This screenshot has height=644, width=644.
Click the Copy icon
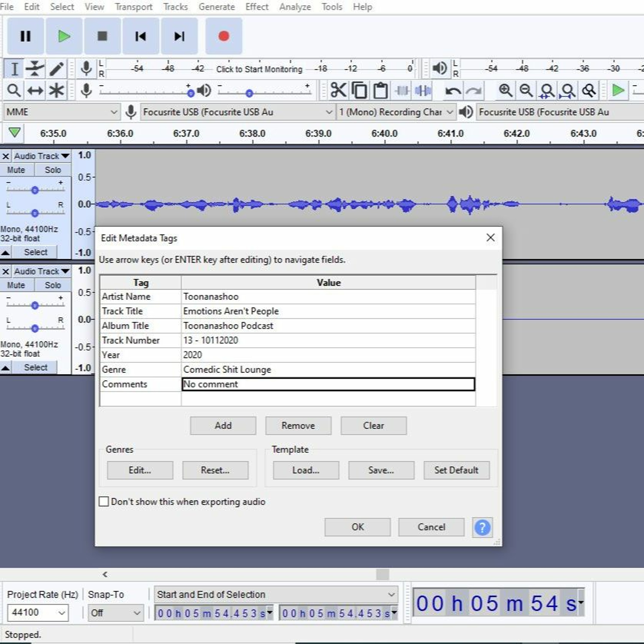tap(359, 90)
